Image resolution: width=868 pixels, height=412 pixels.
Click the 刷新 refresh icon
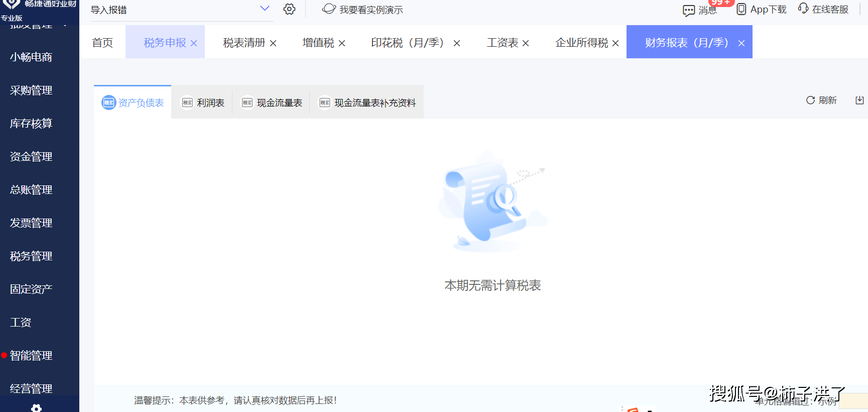click(x=810, y=100)
